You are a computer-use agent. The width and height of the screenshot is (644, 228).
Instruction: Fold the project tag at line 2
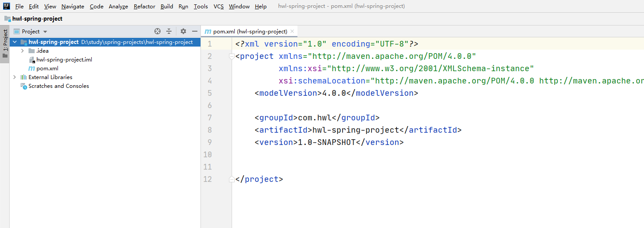231,56
